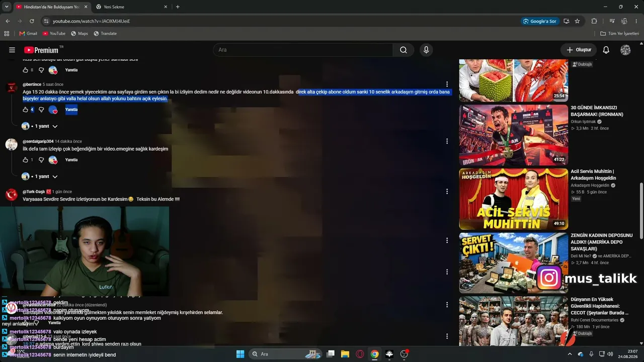The height and width of the screenshot is (362, 644).
Task: Open the Chrome extensions puzzle icon
Action: click(x=594, y=21)
